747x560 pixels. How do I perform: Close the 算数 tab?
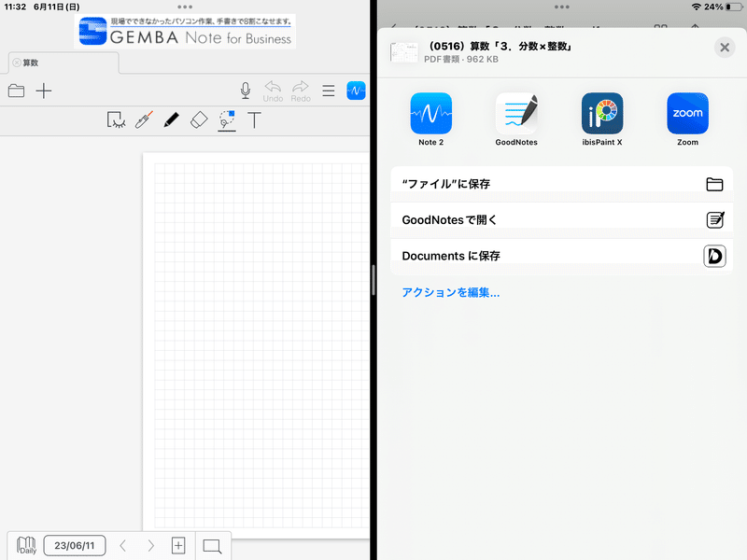[x=17, y=63]
